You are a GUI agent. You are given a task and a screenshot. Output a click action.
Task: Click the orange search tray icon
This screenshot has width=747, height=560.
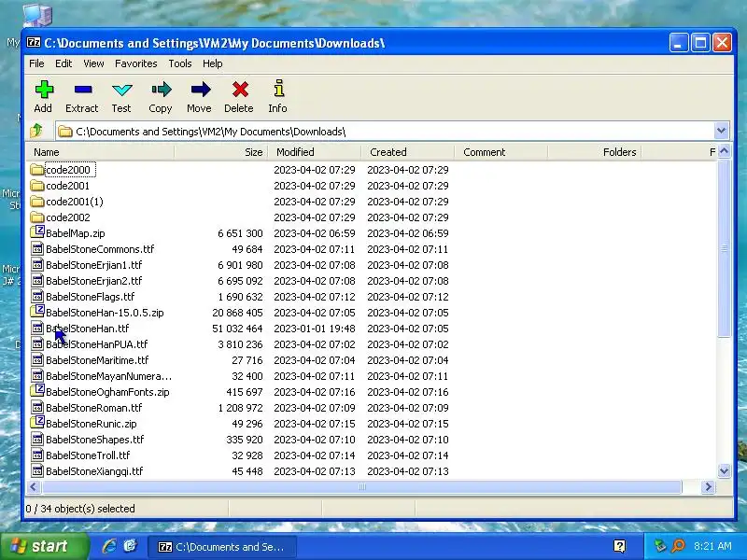pyautogui.click(x=678, y=546)
